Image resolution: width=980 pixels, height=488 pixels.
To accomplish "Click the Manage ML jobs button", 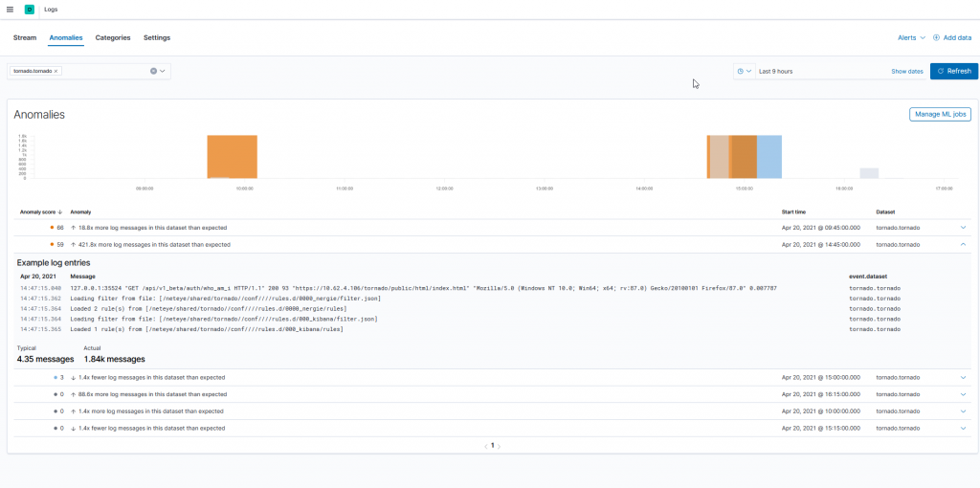I will tap(939, 115).
